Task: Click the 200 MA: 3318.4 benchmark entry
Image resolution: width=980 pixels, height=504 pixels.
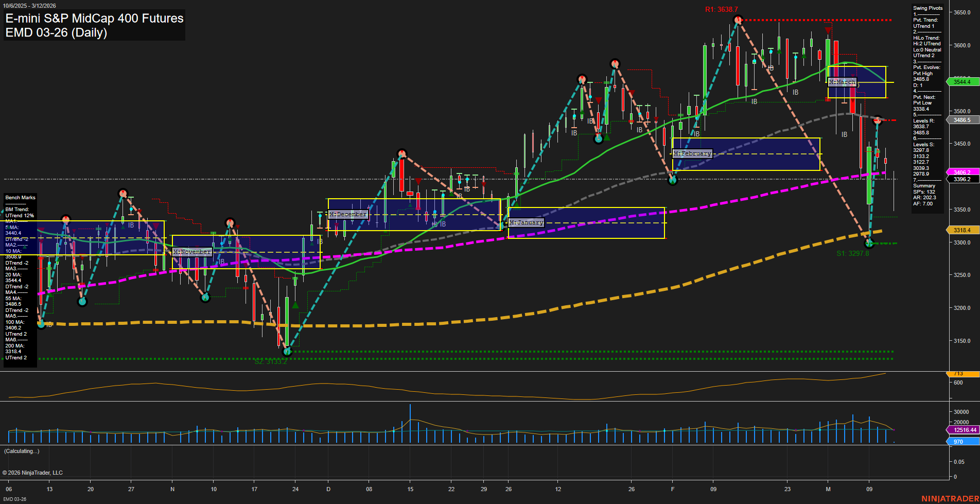Action: (x=14, y=349)
